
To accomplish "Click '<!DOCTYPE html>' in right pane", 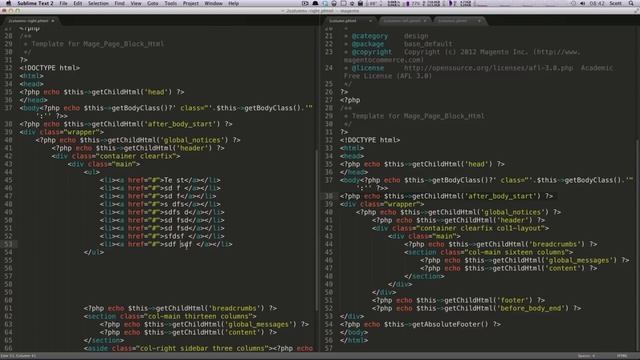I will click(x=370, y=140).
